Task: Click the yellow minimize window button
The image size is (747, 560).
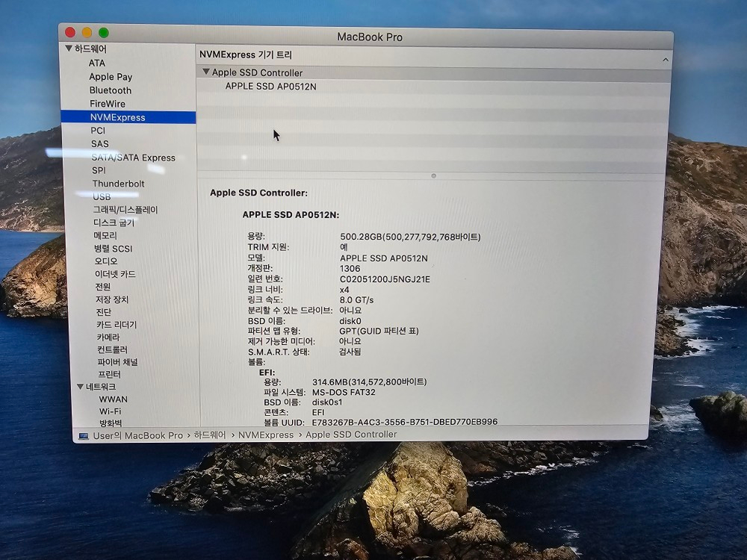Action: [87, 33]
